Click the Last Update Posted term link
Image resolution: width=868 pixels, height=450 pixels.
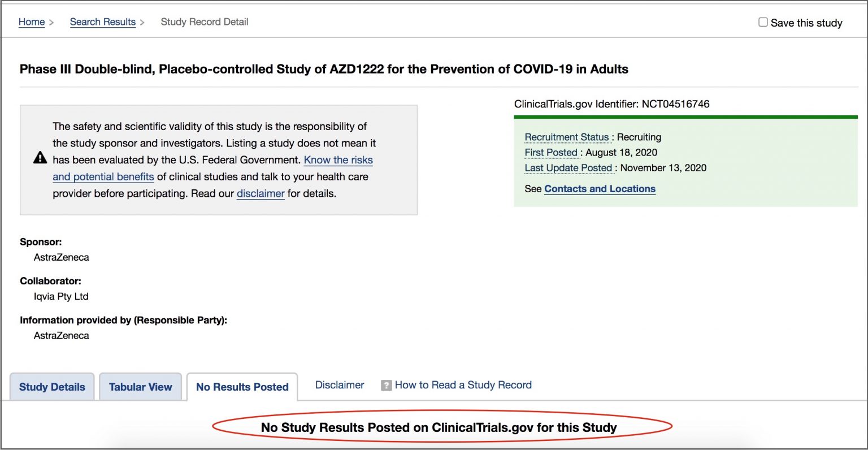click(568, 168)
